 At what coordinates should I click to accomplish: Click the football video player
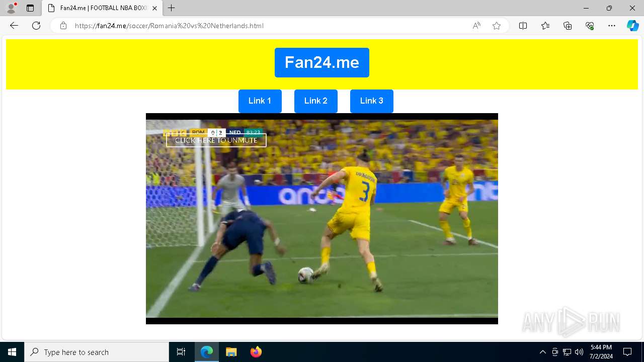322,219
